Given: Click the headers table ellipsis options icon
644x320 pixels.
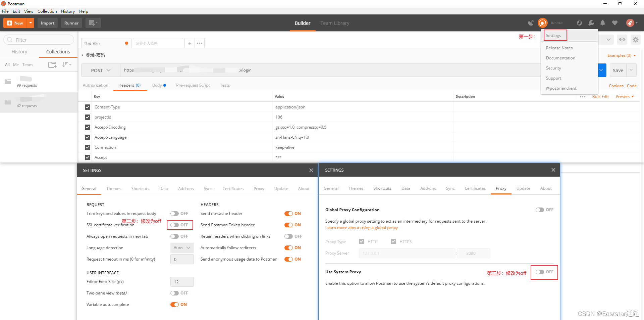Looking at the screenshot, I should (583, 97).
